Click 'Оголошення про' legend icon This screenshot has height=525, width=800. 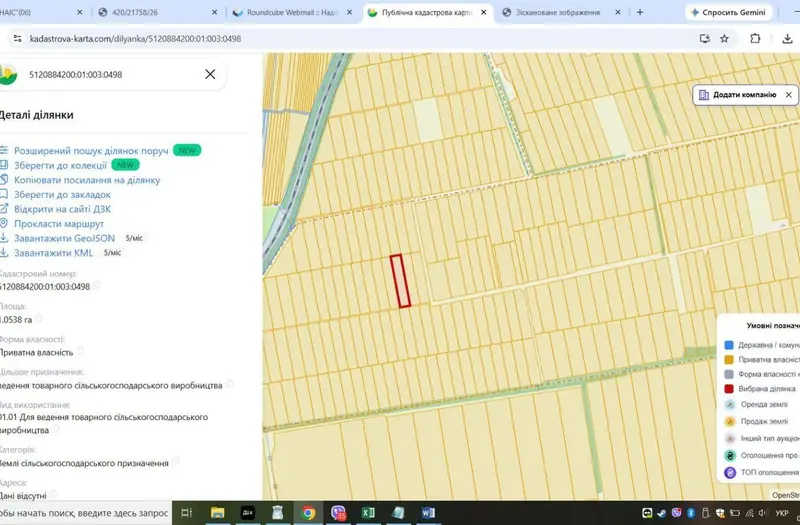point(730,455)
